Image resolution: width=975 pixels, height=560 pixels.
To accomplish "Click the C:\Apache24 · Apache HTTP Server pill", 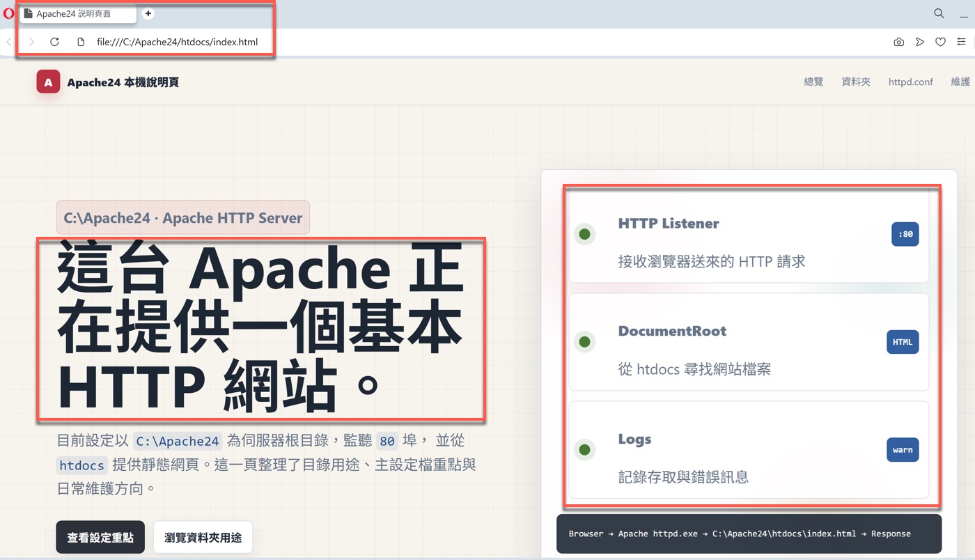I will pyautogui.click(x=183, y=217).
